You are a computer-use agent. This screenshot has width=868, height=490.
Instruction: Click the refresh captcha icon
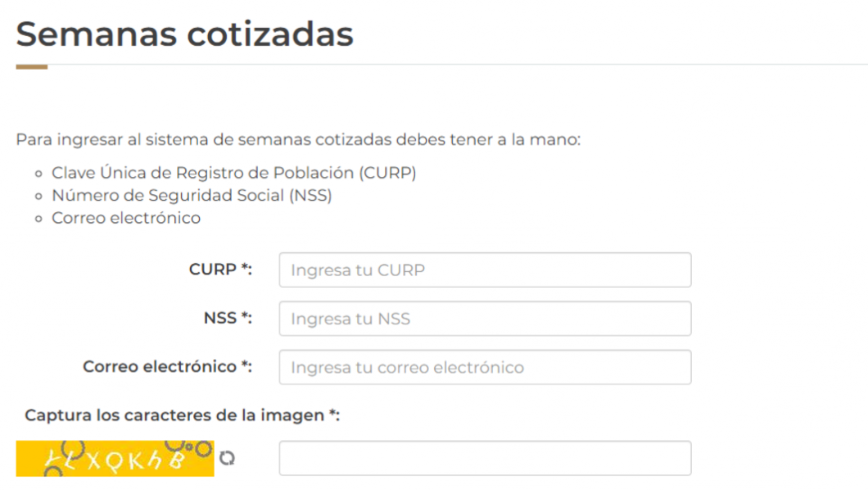pyautogui.click(x=227, y=459)
